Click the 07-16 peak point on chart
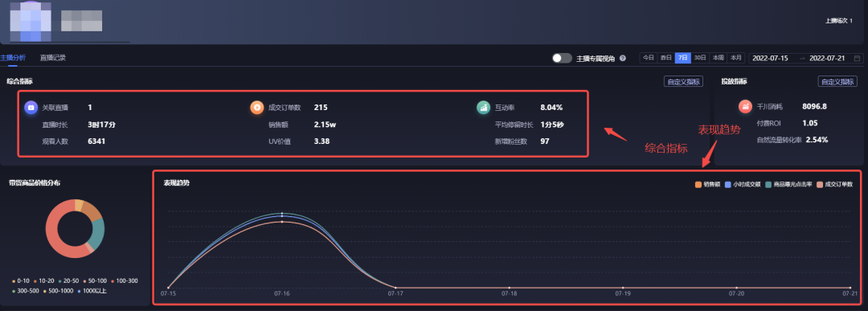Screen dimensions: 868x311 click(282, 214)
